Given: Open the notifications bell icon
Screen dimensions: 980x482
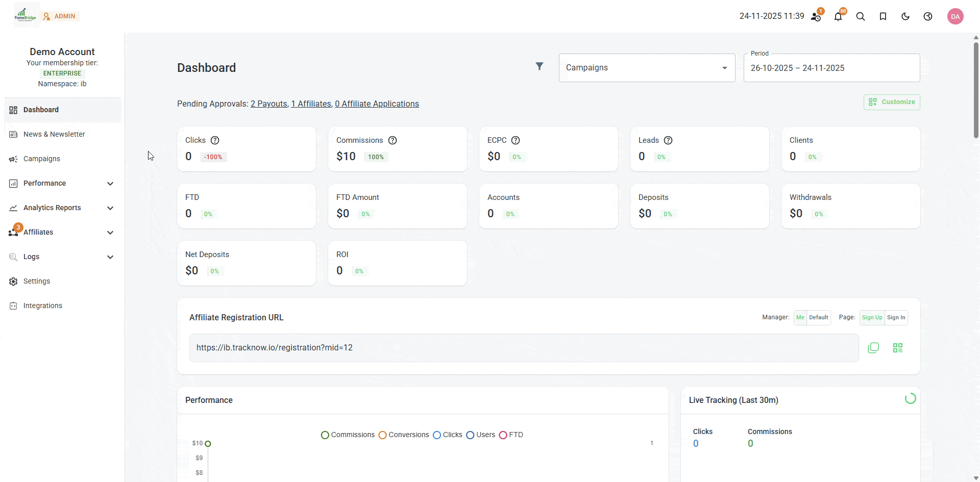Looking at the screenshot, I should pos(838,17).
